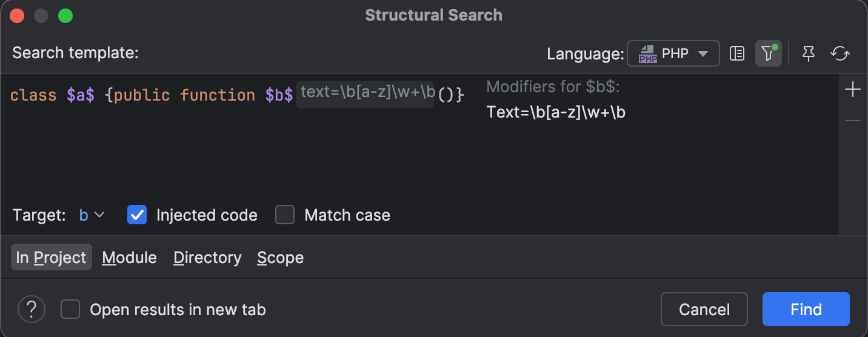The image size is (868, 337).
Task: Switch to the Directory scope tab
Action: [x=207, y=258]
